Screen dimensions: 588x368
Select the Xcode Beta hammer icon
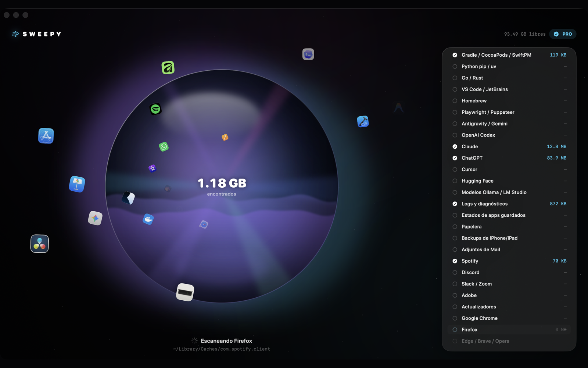(x=363, y=121)
